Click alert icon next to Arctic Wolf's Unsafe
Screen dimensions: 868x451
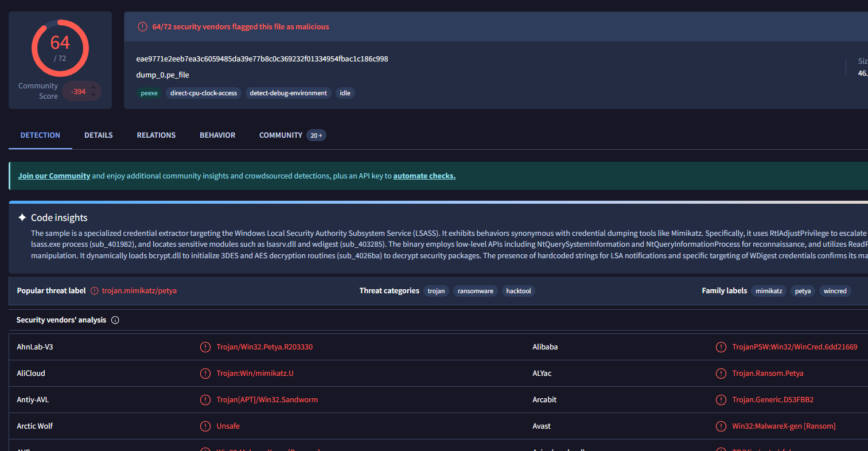click(205, 426)
